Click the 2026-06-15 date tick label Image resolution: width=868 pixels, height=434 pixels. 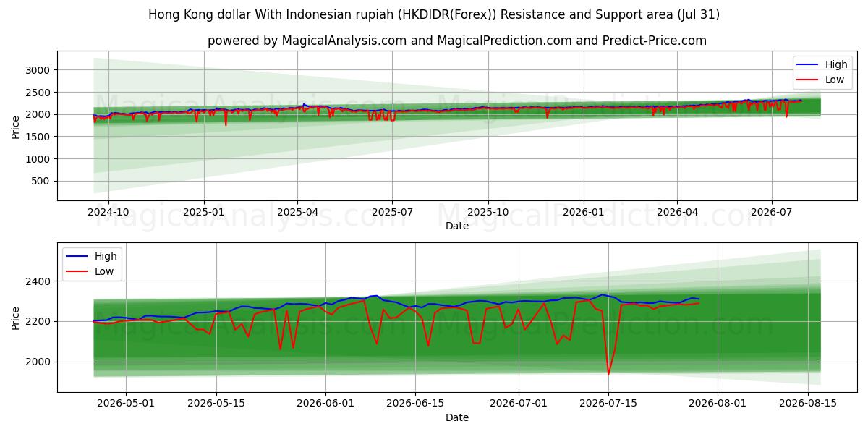click(415, 404)
